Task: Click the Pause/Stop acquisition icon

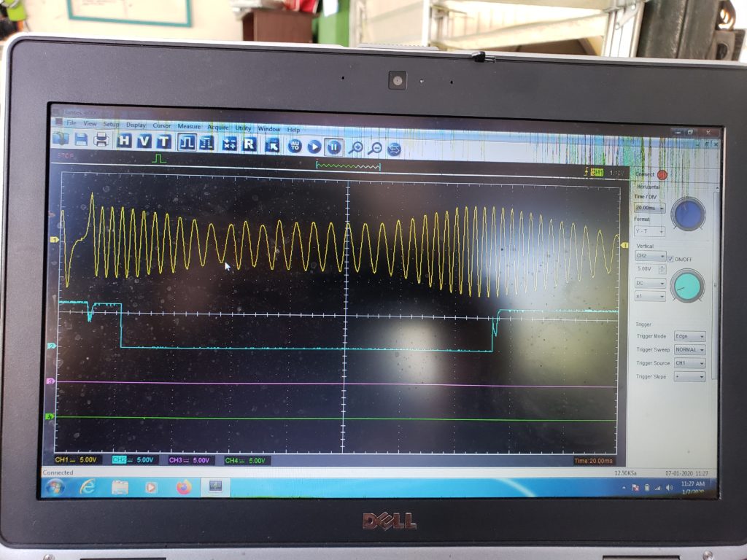Action: 333,147
